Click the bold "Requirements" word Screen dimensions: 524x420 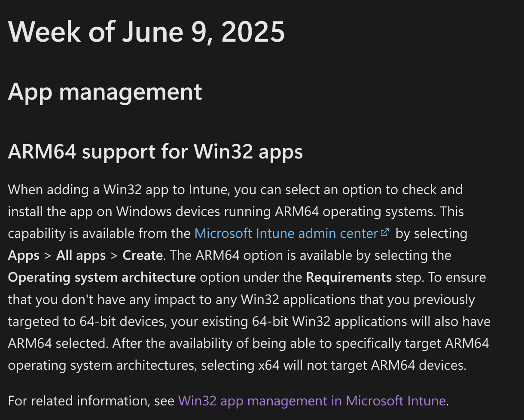click(x=349, y=277)
